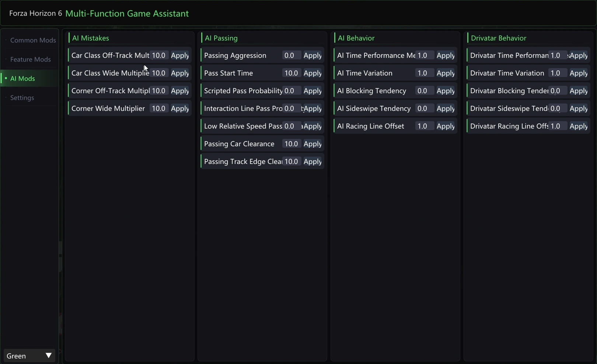Edit Interaction Line Pass value field
Screen dimensions: 597x364
tap(292, 108)
